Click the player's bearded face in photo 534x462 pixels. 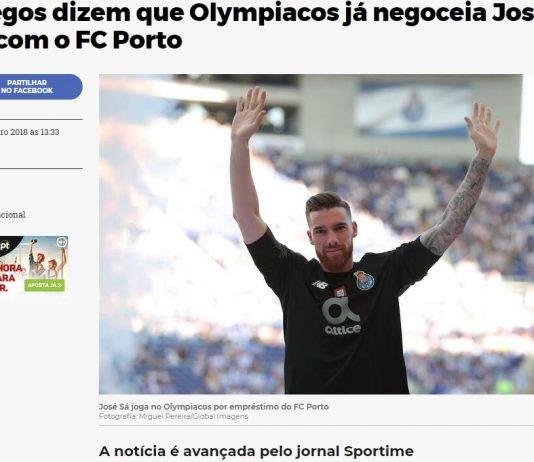point(332,235)
